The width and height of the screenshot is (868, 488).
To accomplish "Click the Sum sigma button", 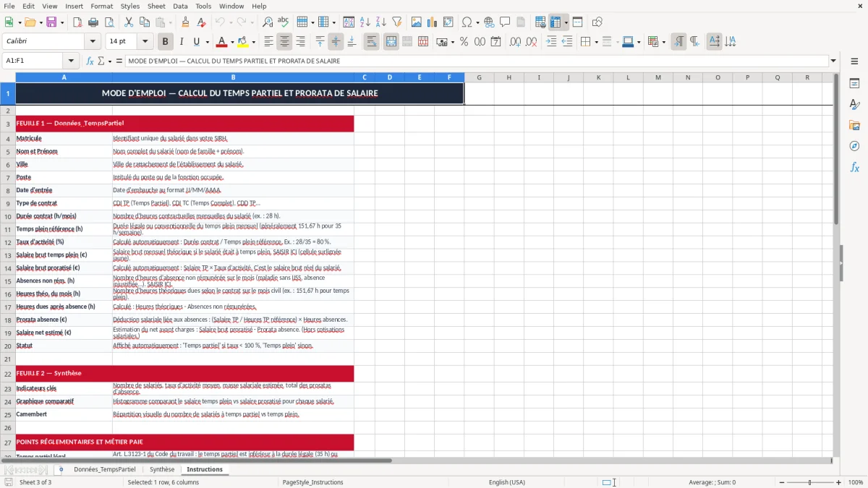I will pos(101,61).
